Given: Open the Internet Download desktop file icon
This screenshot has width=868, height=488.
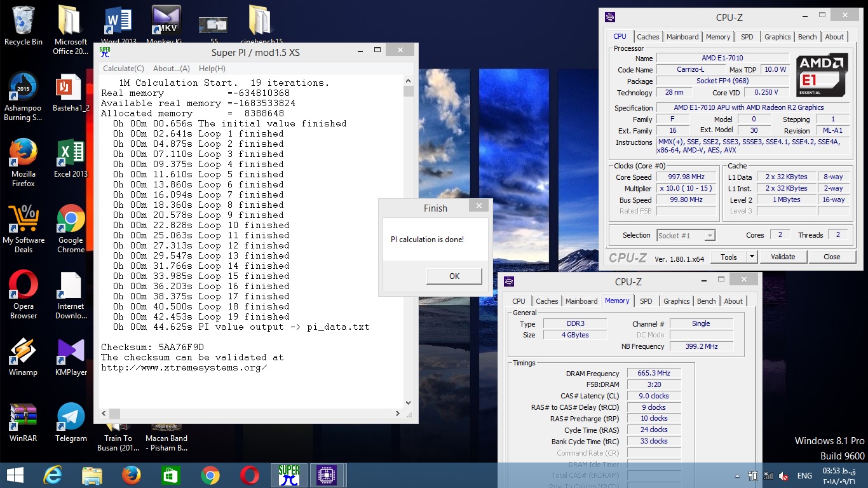Looking at the screenshot, I should pyautogui.click(x=71, y=295).
